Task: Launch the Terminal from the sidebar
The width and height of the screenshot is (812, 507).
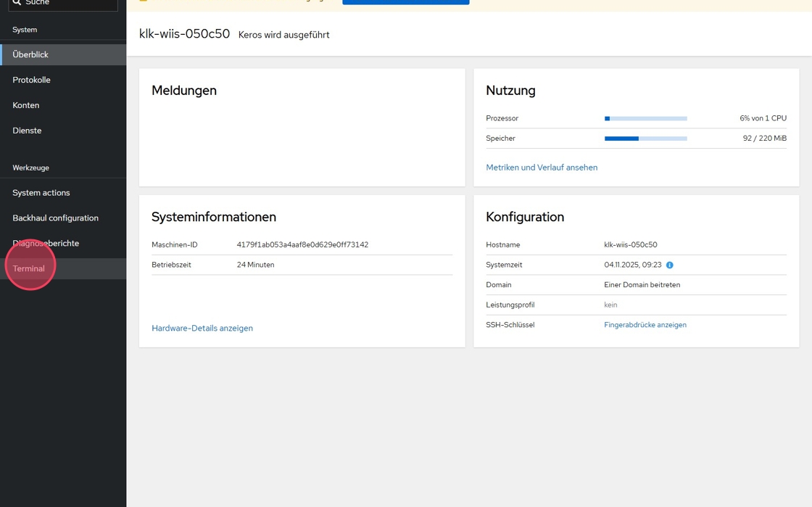Action: (29, 269)
